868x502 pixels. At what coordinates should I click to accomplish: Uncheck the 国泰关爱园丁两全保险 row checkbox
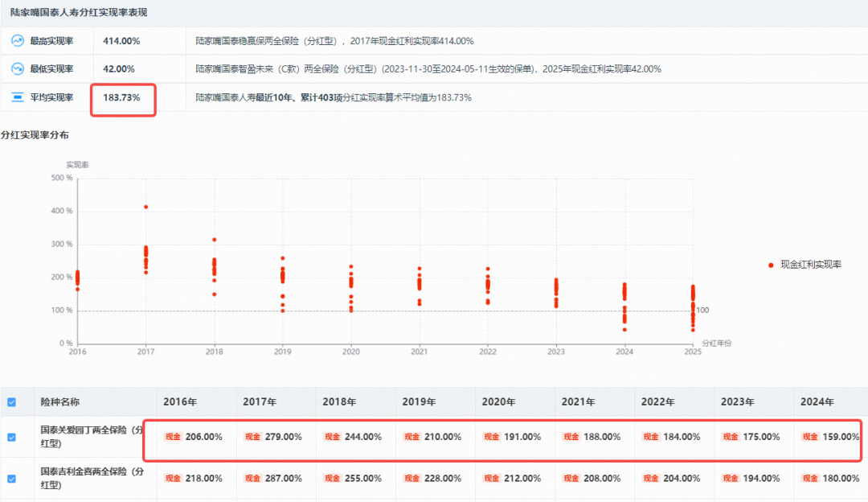(11, 437)
